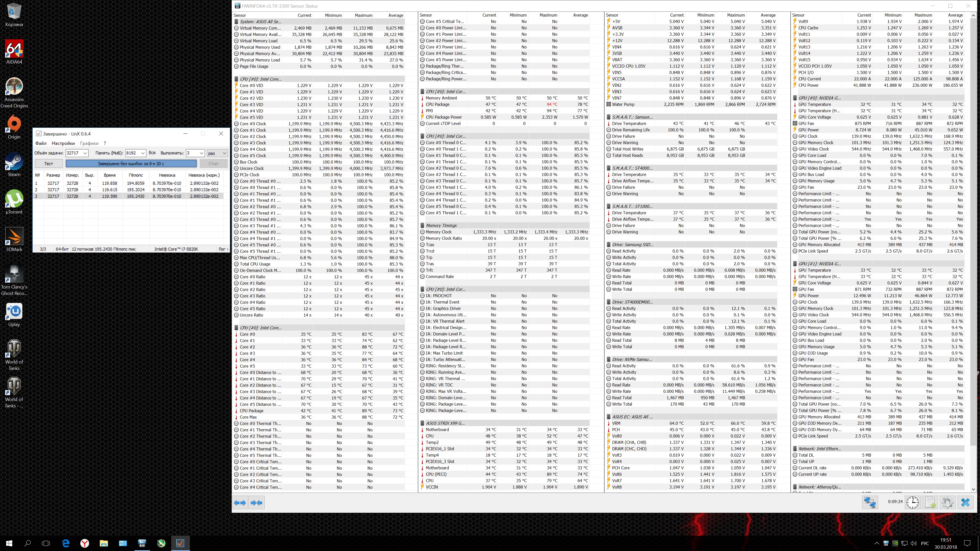Open Yandex Browser from taskbar
980x551 pixels.
pos(84,543)
